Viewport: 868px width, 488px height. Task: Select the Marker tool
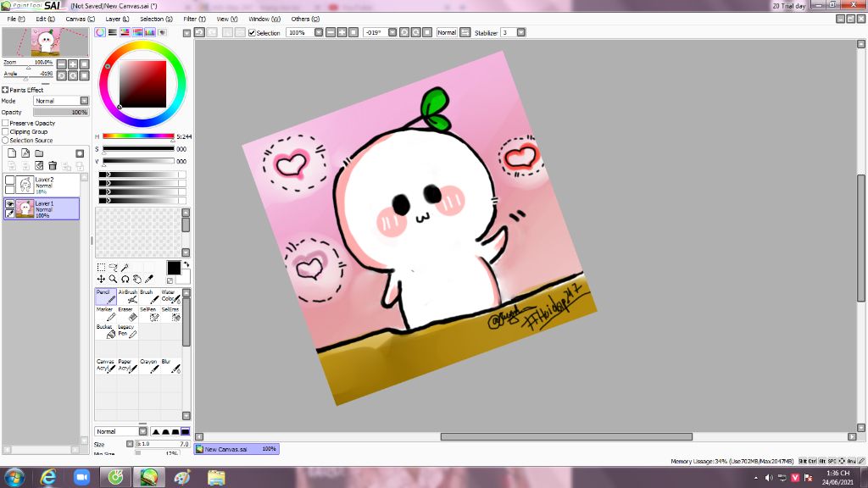[106, 313]
